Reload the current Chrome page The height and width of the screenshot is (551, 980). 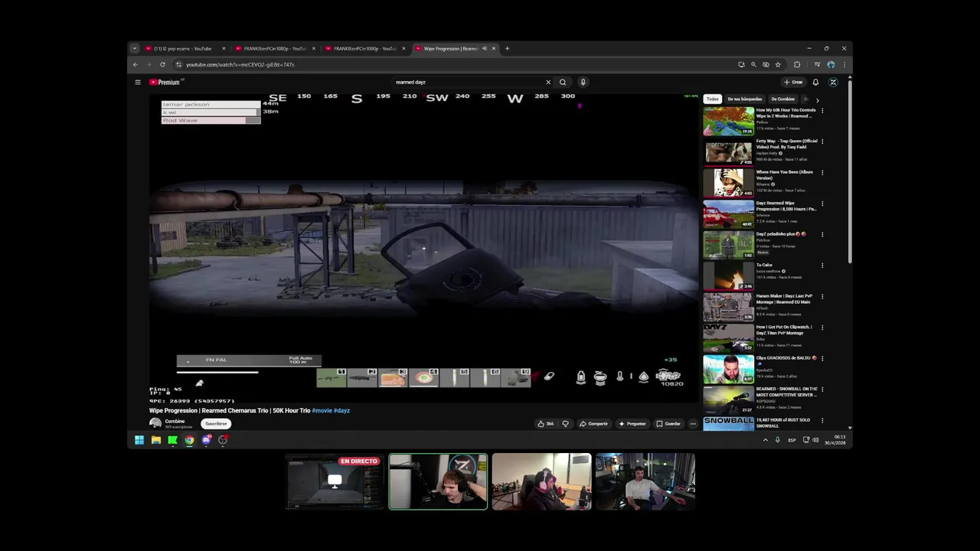[162, 64]
